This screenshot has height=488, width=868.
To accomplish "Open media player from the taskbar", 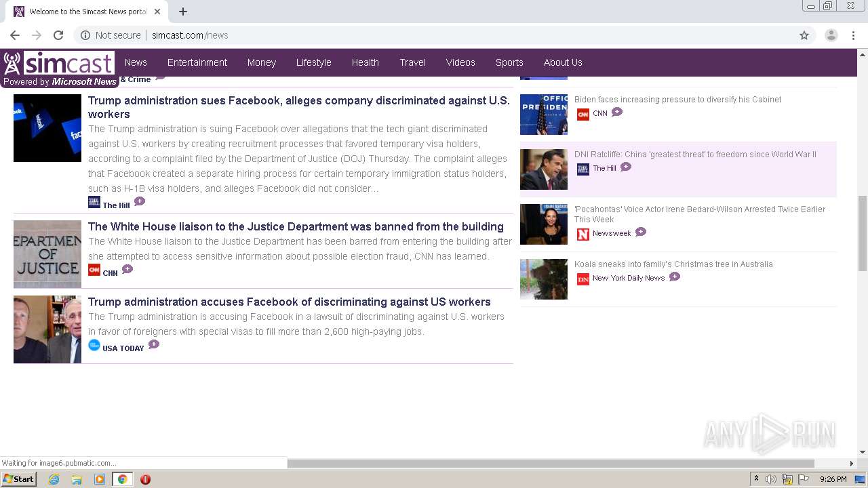I will (x=100, y=479).
